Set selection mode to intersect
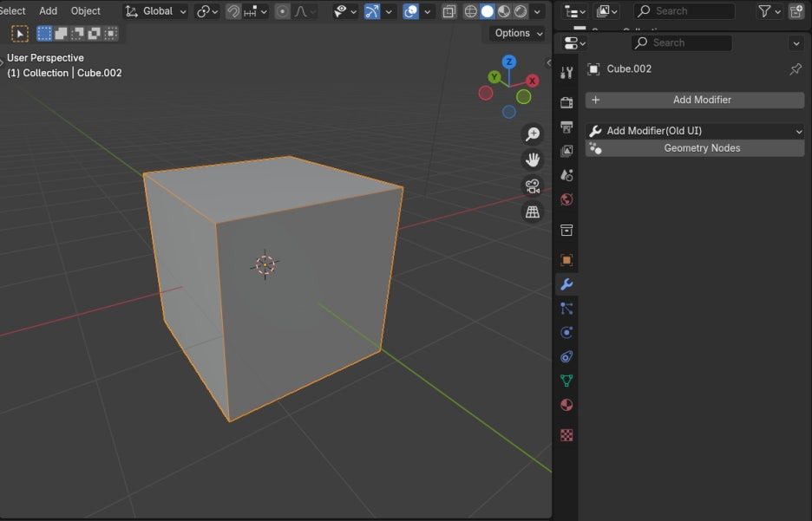The width and height of the screenshot is (812, 521). click(111, 34)
